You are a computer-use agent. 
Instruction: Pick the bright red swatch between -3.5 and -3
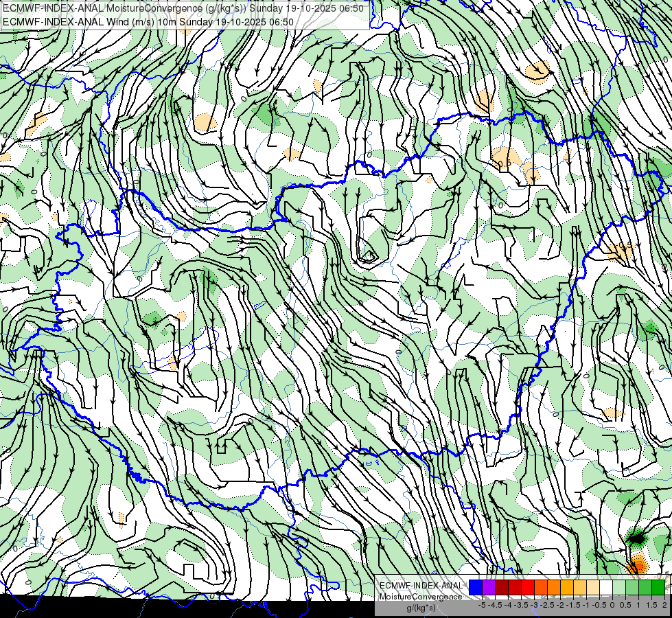point(528,588)
